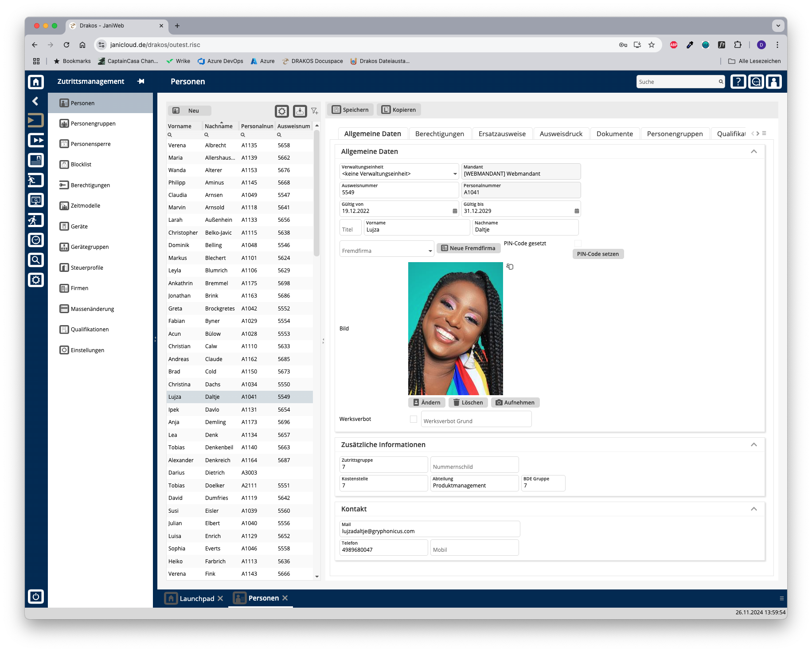This screenshot has height=652, width=812.
Task: Click the Kopieren button
Action: coord(399,110)
